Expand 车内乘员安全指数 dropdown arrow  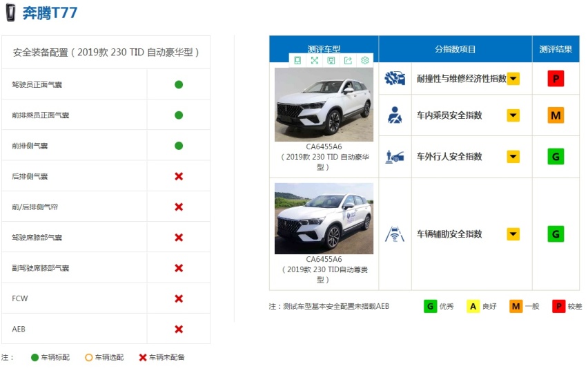point(513,115)
